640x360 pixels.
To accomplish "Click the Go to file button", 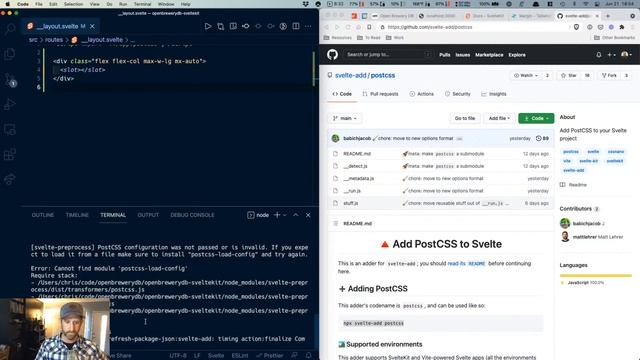I will point(465,118).
